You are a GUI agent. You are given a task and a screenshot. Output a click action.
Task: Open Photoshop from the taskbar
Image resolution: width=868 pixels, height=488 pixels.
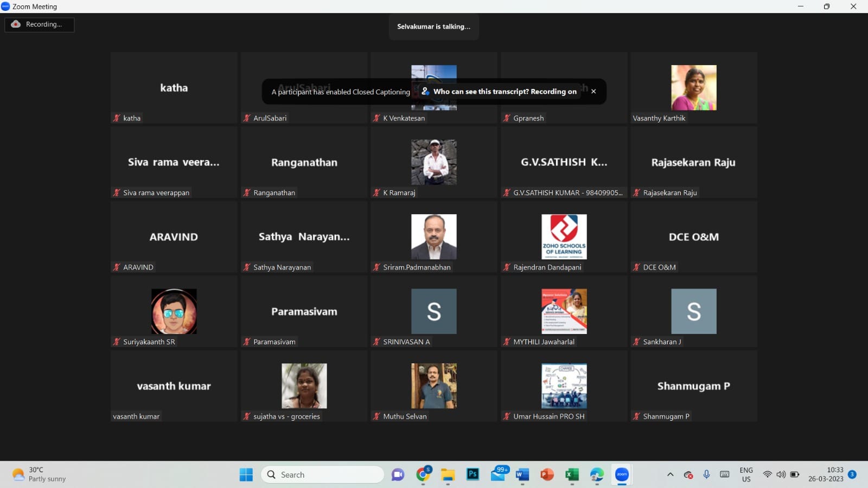[473, 474]
